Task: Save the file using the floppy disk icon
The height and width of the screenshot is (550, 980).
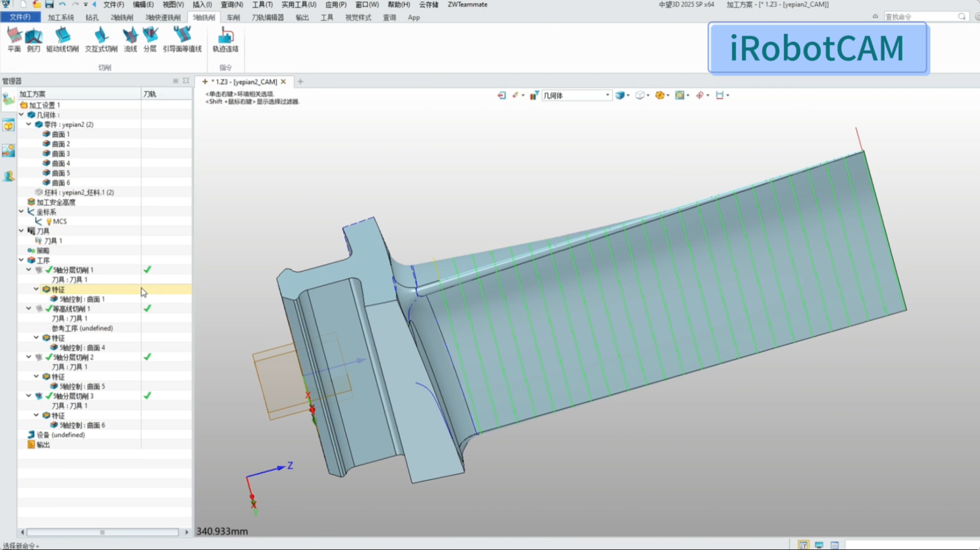Action: 49,4
